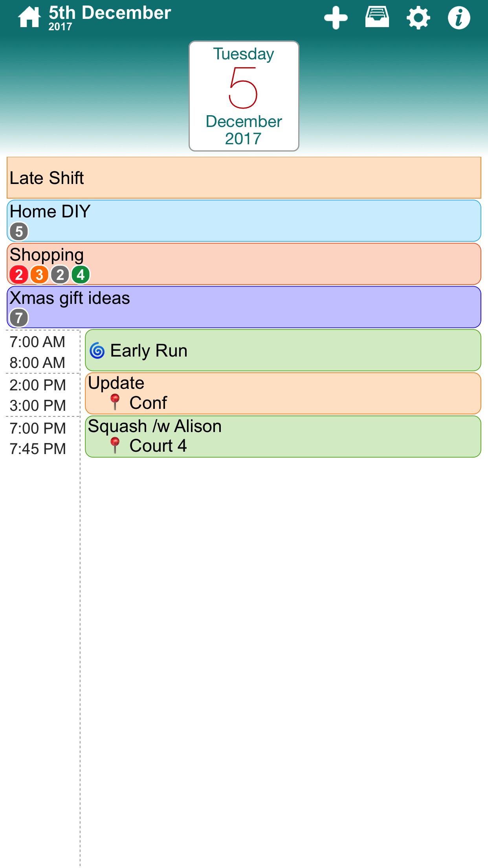This screenshot has width=488, height=868.
Task: Tap the Tuesday 5 December date card
Action: [x=244, y=96]
